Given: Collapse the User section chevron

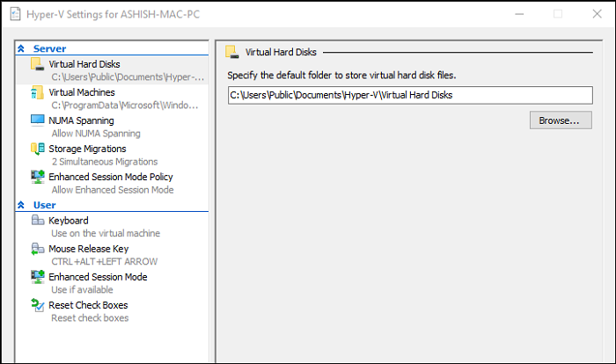Looking at the screenshot, I should pyautogui.click(x=21, y=205).
